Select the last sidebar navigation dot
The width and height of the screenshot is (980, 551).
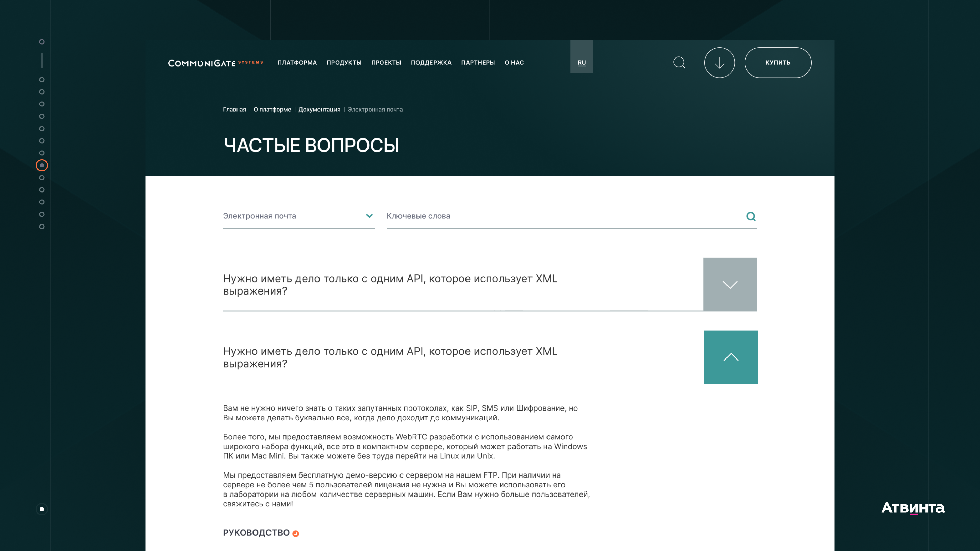click(x=42, y=227)
